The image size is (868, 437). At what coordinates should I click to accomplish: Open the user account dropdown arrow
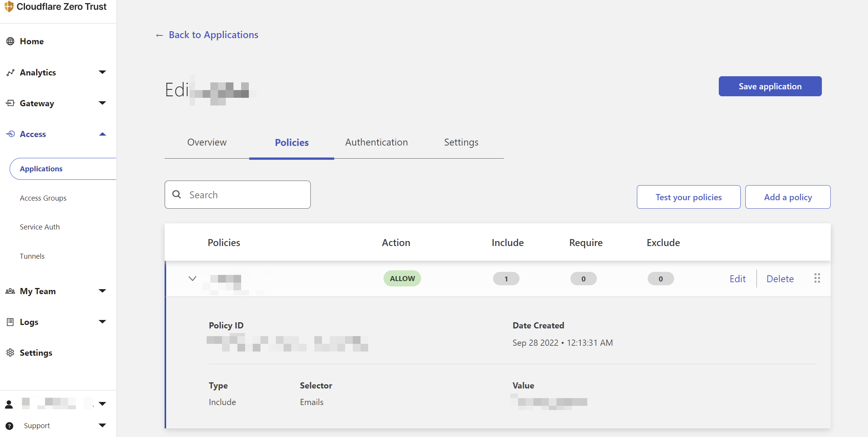(x=102, y=404)
